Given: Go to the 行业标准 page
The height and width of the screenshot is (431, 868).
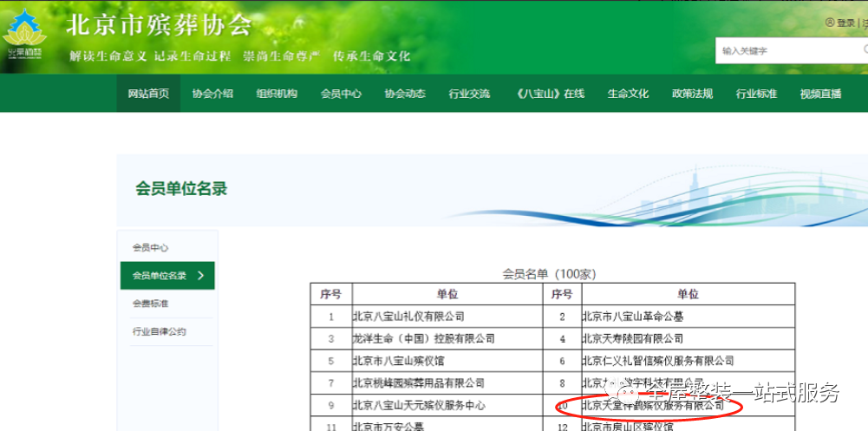Looking at the screenshot, I should 756,94.
